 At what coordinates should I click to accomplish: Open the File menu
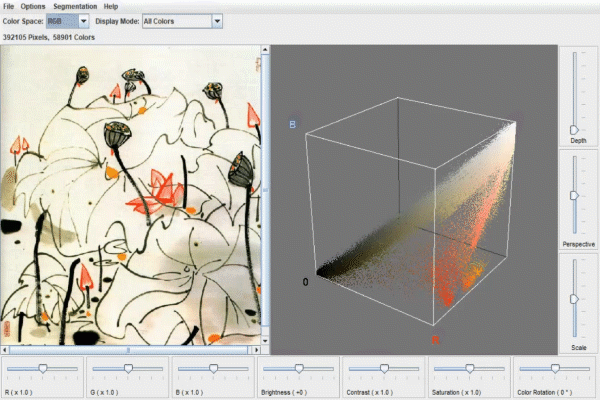coord(8,6)
